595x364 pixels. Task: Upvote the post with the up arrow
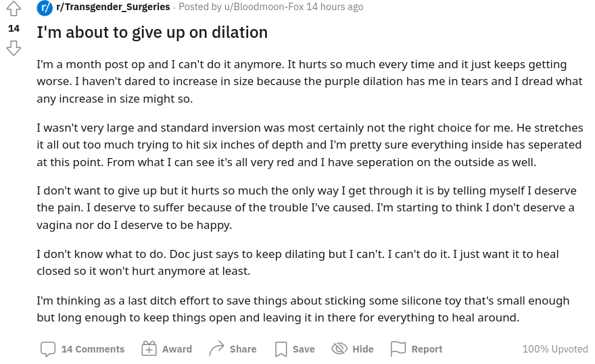(x=14, y=9)
